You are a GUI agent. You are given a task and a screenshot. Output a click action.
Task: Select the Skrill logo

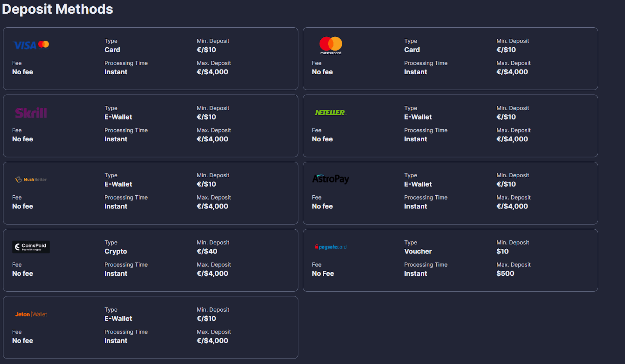click(31, 113)
